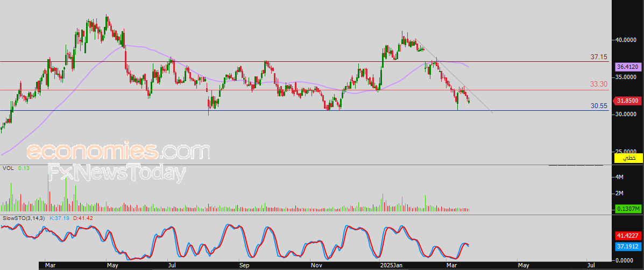Select the purple 36.4120 moving average tag

pos(627,67)
